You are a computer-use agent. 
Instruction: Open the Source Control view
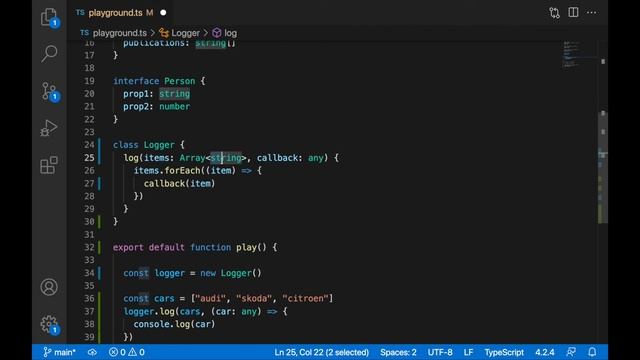[x=49, y=91]
